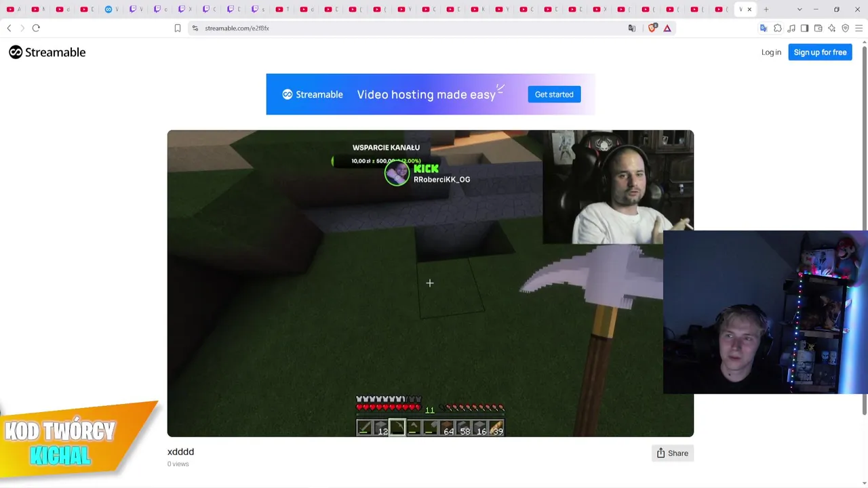Close the active tab using its X
Viewport: 868px width, 488px height.
749,9
